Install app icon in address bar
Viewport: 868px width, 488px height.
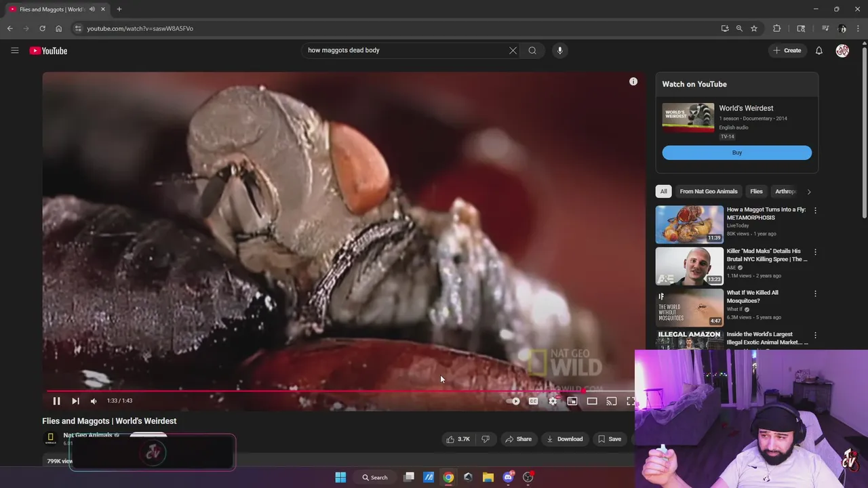(x=725, y=28)
